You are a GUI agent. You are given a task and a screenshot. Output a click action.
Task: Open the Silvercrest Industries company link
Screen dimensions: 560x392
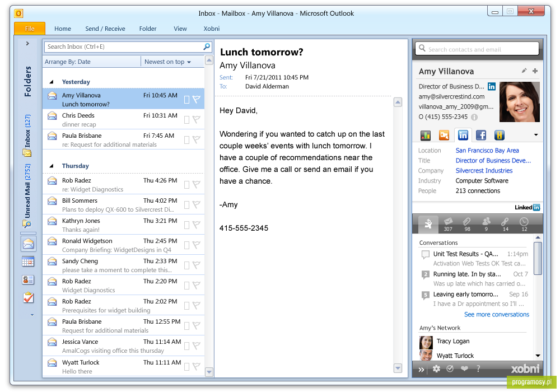click(x=484, y=171)
